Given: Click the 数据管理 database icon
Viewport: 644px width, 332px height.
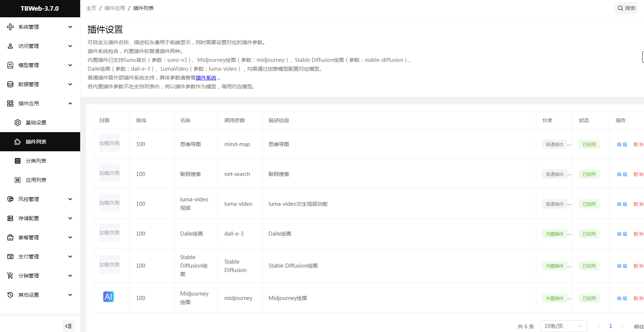Looking at the screenshot, I should coord(10,84).
